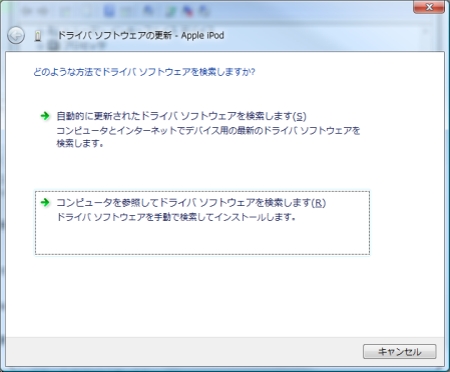Click the green arrow beside the browse computer option
Viewport: 450px width, 372px height.
[x=45, y=202]
